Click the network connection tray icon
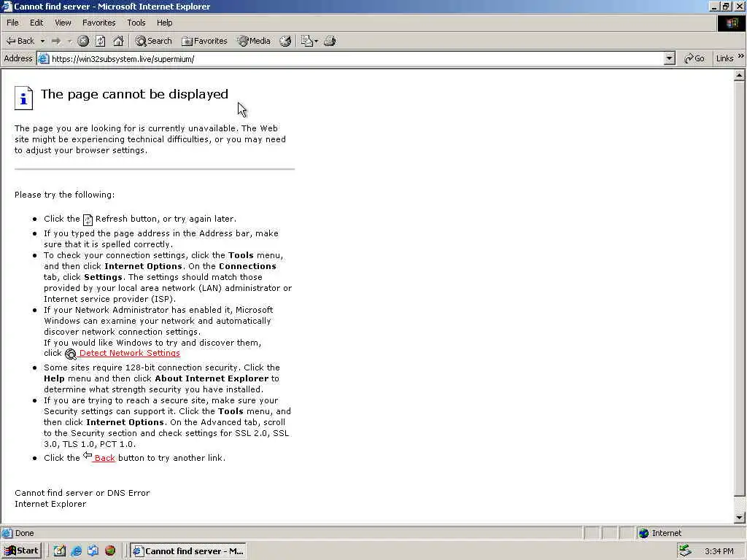 coord(685,551)
